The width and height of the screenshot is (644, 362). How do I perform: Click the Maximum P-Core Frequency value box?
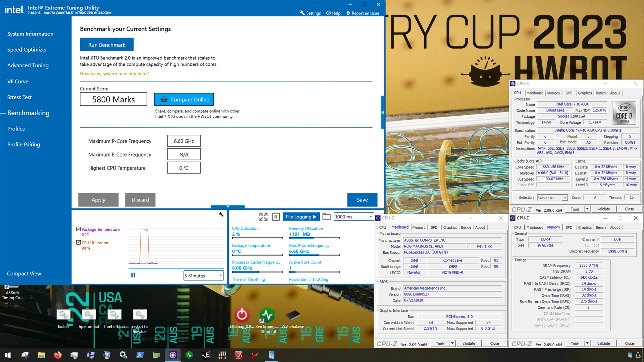[184, 141]
